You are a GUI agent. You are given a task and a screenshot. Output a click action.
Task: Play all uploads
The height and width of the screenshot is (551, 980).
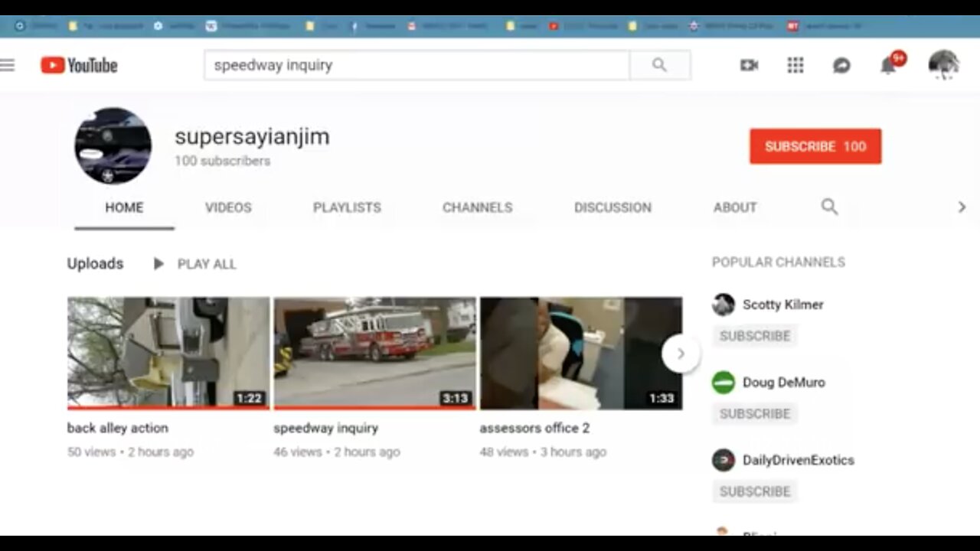point(194,264)
